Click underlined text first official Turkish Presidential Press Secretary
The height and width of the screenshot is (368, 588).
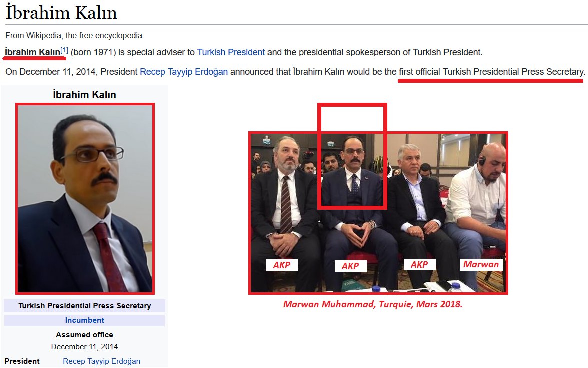pyautogui.click(x=491, y=72)
